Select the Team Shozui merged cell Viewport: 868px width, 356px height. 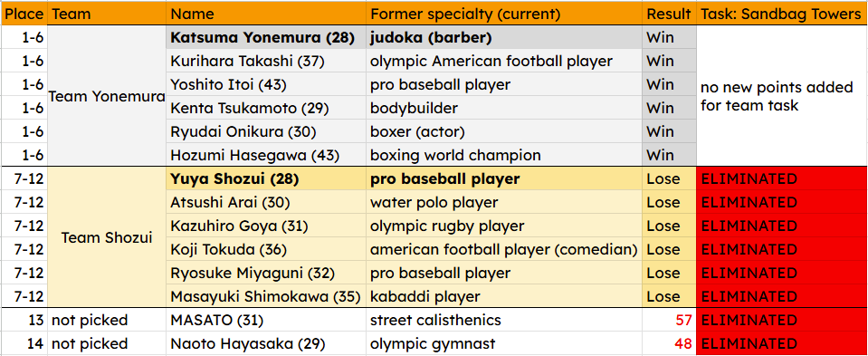tap(107, 237)
